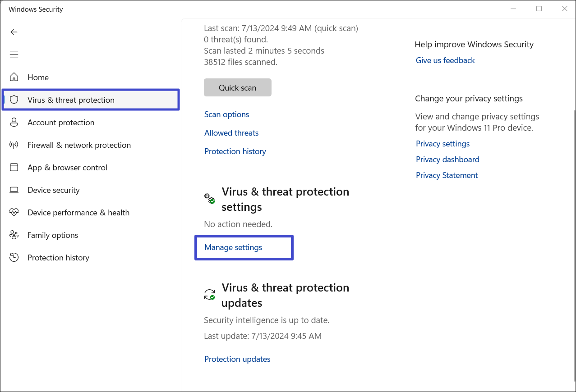Open Scan options link
The height and width of the screenshot is (392, 576).
tap(226, 114)
